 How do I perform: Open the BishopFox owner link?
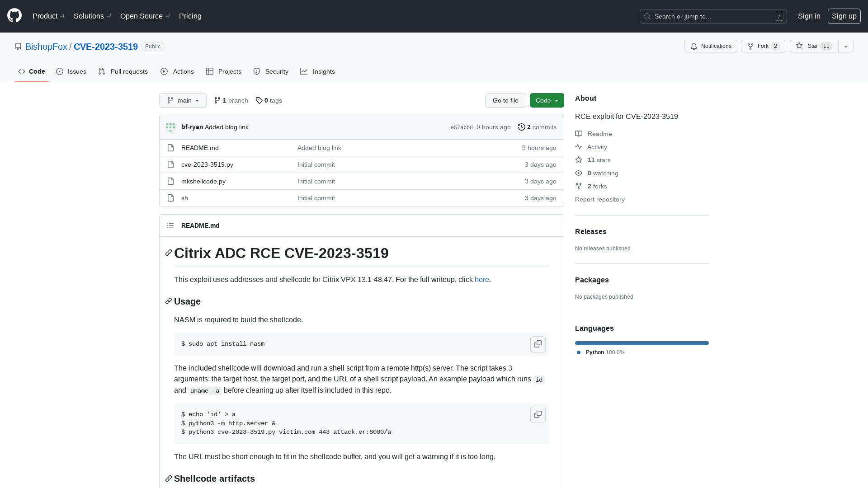46,47
